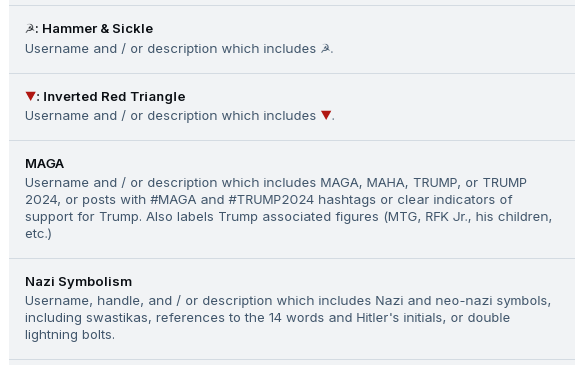
Task: Open the Inverted Red Triangle description text
Action: (x=180, y=116)
